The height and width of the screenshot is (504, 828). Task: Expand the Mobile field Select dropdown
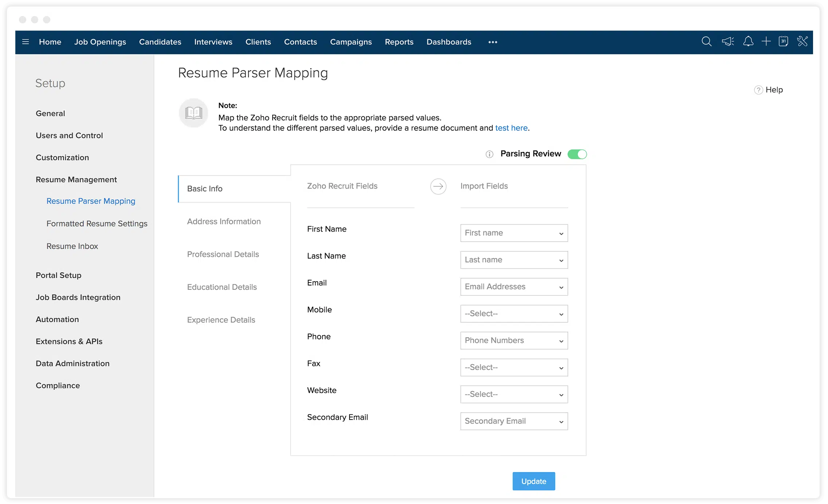click(514, 314)
